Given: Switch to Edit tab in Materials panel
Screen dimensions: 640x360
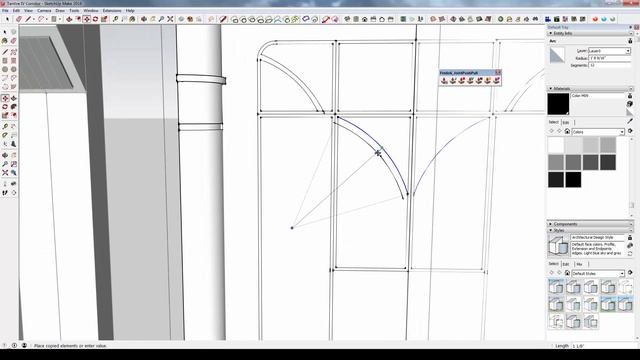Looking at the screenshot, I should point(566,122).
